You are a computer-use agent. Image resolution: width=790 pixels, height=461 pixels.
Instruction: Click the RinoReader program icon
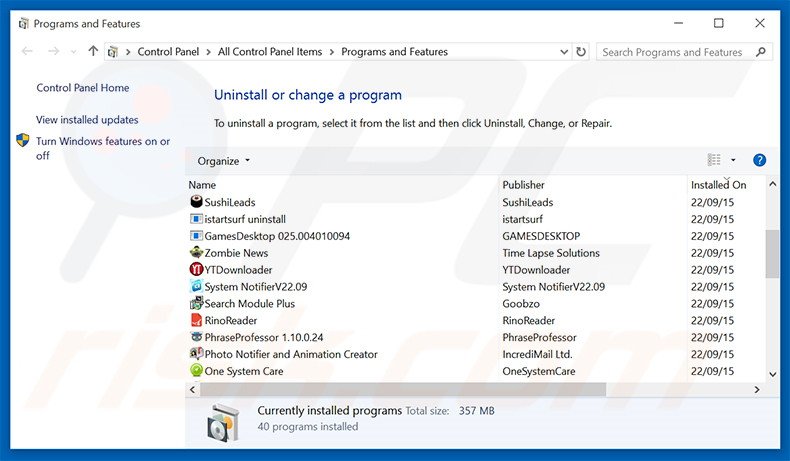click(x=196, y=320)
